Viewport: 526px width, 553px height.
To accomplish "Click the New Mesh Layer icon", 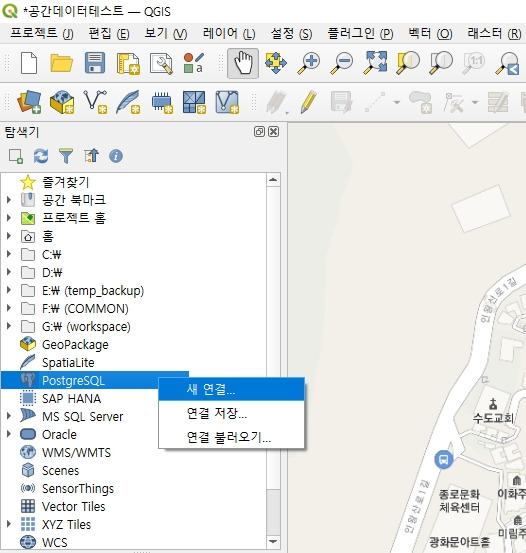I will pos(194,102).
